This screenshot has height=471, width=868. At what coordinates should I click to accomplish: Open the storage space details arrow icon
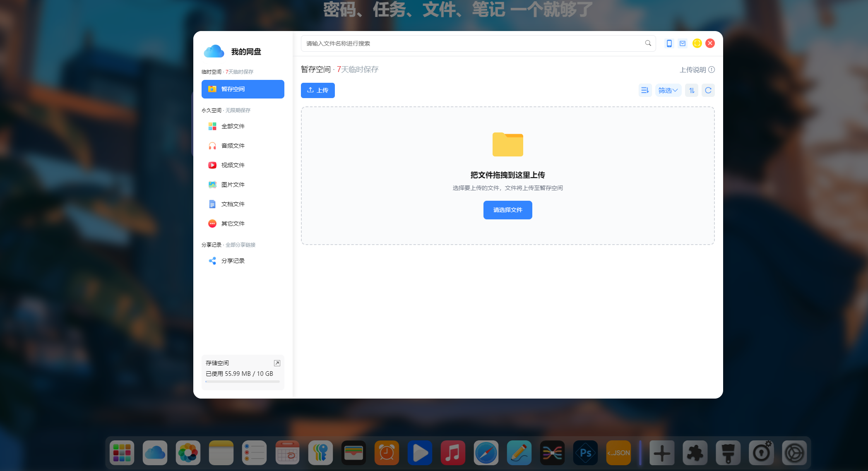pos(277,363)
